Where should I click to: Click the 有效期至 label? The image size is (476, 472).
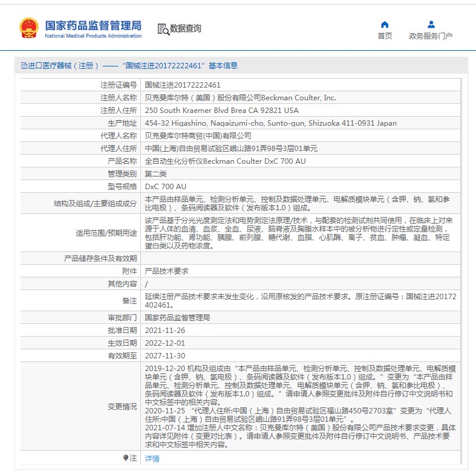(x=122, y=356)
